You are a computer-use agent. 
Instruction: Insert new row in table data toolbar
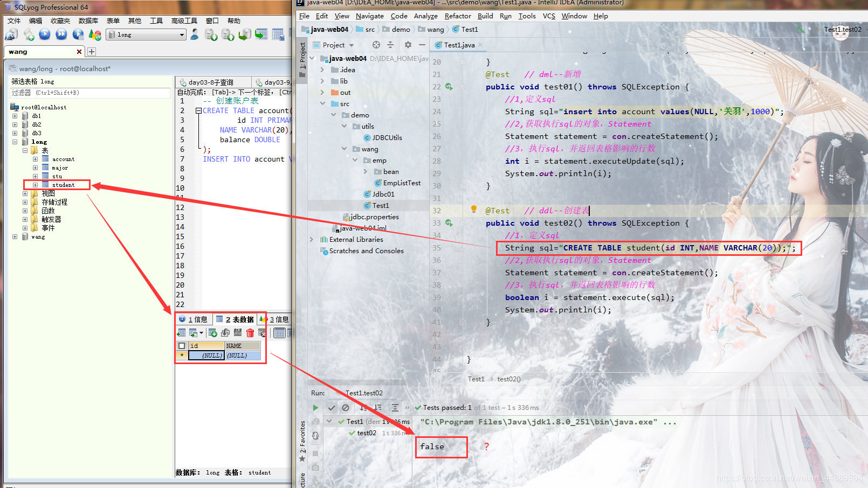212,333
